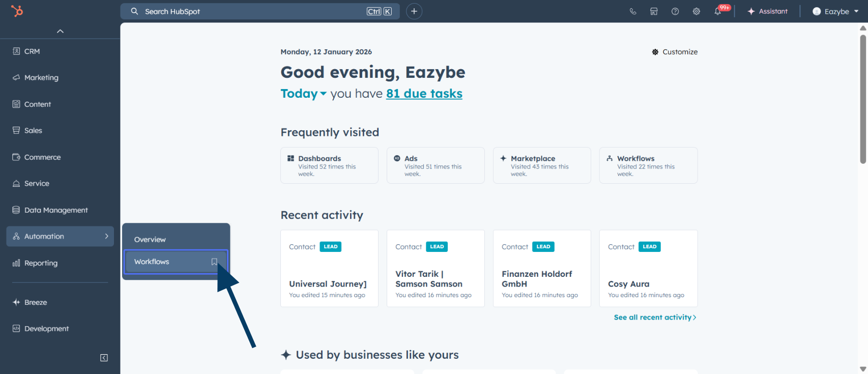Screen dimensions: 868x374
Task: Open the Workflows frequently visited card
Action: coord(648,165)
